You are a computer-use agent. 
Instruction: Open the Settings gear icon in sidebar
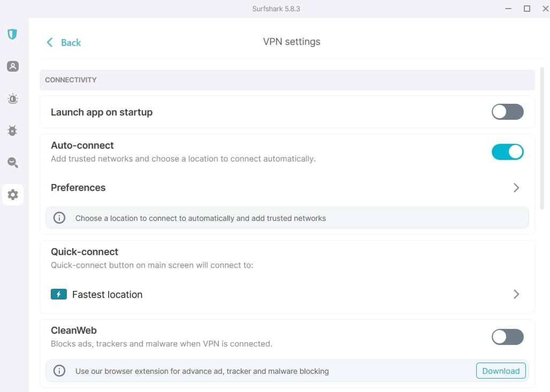coord(13,195)
